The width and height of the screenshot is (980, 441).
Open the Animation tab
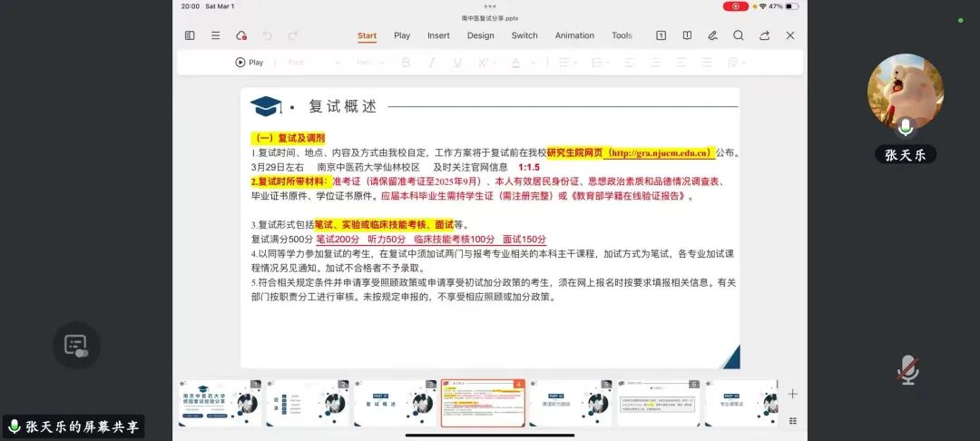pyautogui.click(x=574, y=35)
